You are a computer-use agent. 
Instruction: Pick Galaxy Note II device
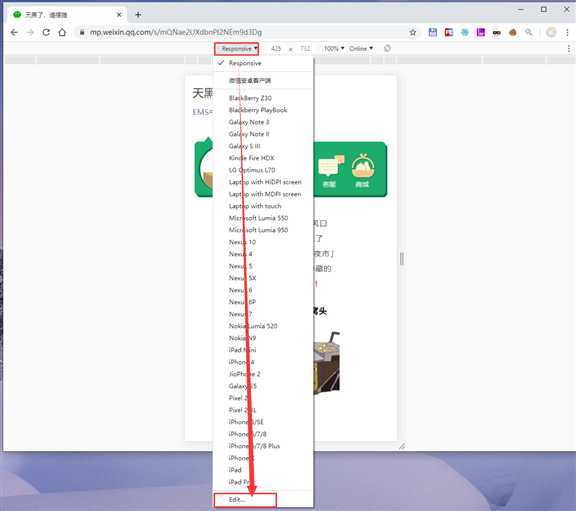tap(263, 134)
